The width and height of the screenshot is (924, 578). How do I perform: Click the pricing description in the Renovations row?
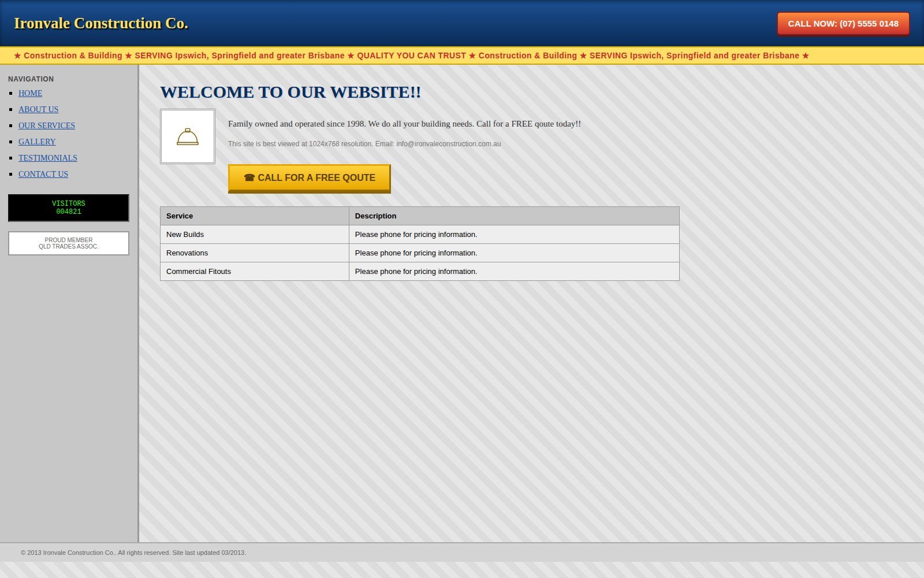[514, 253]
